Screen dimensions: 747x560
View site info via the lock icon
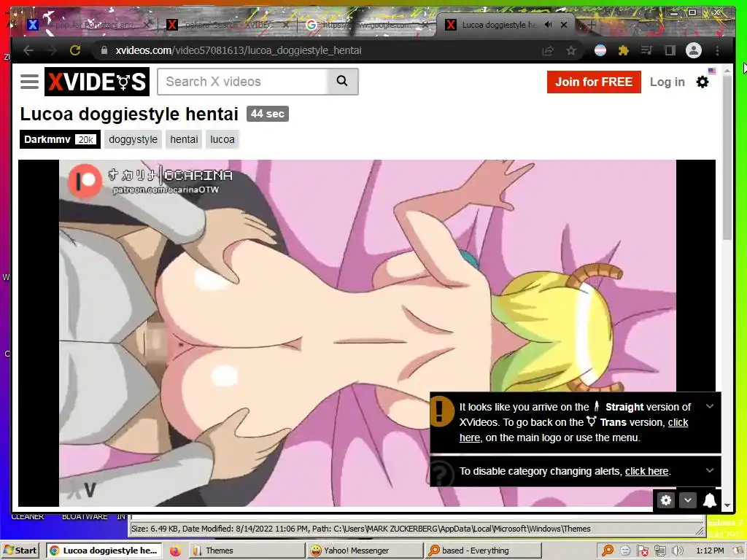pyautogui.click(x=104, y=50)
